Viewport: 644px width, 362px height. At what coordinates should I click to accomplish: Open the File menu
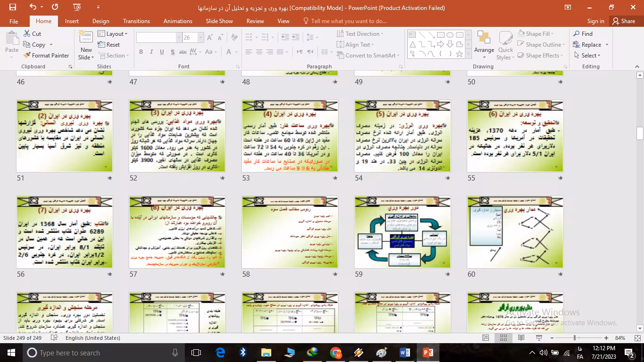14,21
